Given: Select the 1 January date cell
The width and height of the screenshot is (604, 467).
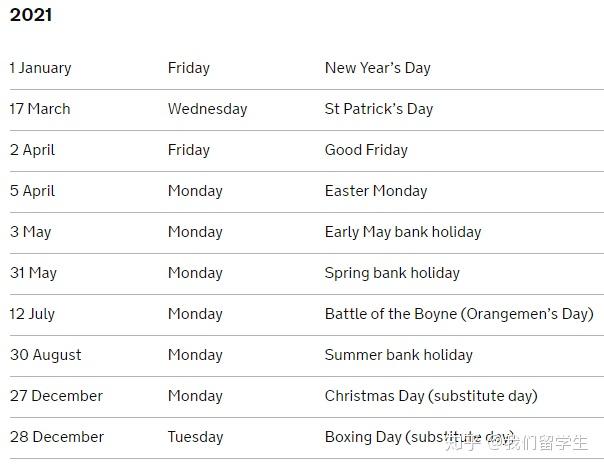Looking at the screenshot, I should click(x=41, y=68).
